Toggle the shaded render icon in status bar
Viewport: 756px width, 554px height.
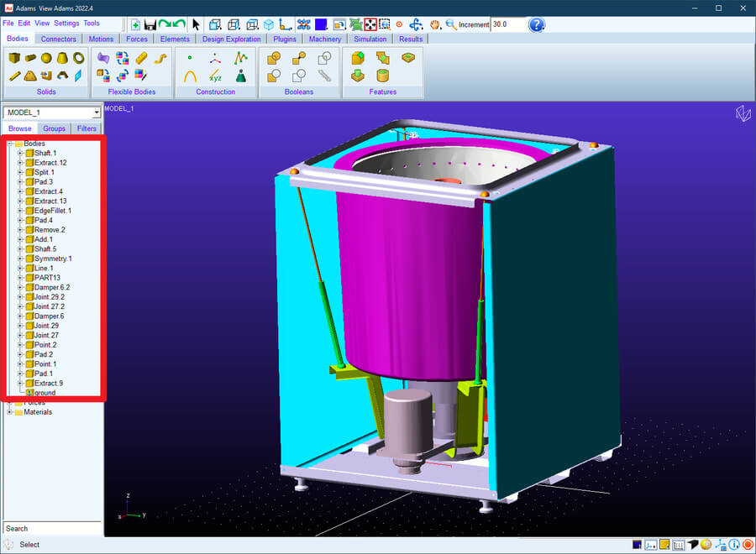[x=664, y=545]
